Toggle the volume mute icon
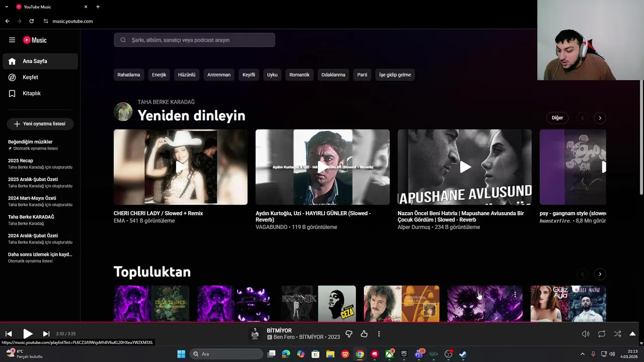The height and width of the screenshot is (362, 644). pos(586,334)
